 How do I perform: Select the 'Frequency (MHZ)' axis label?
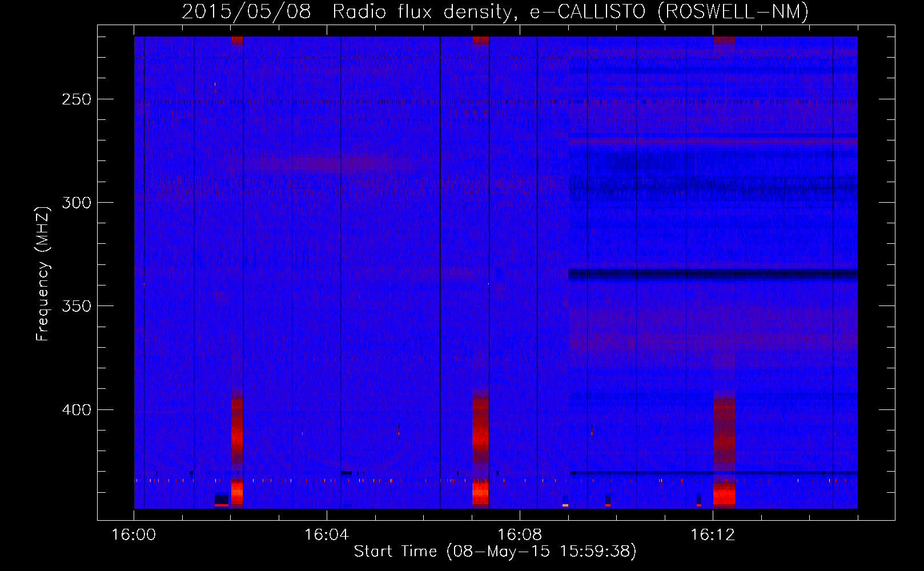point(43,274)
